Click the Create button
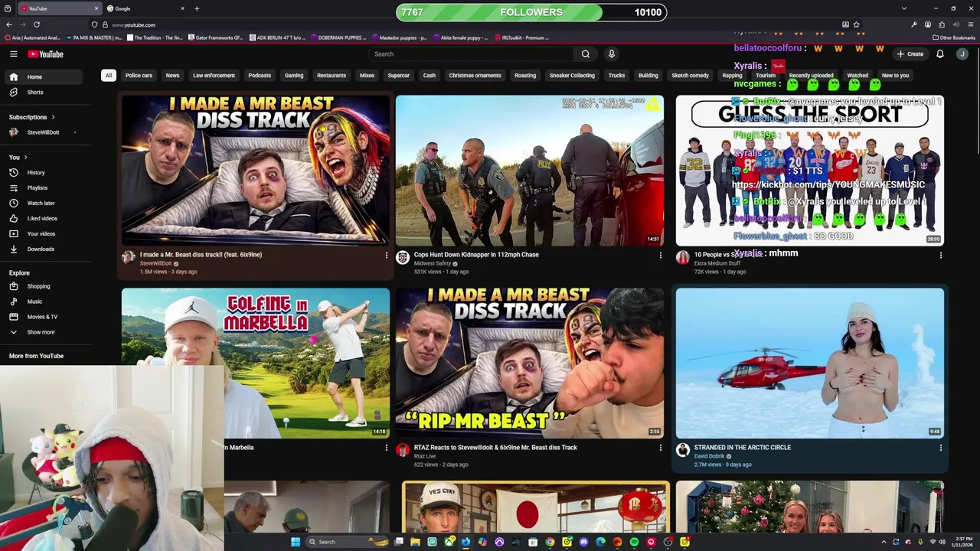Screen dimensions: 980x551 coord(910,54)
